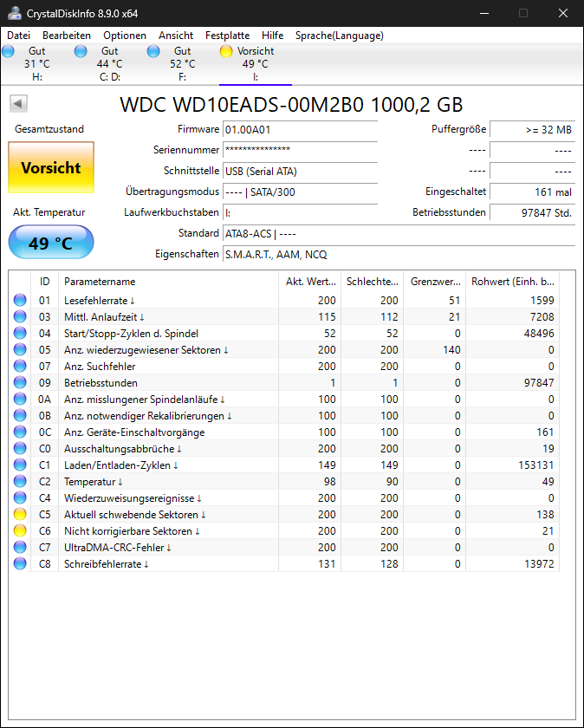Click the Firmware field 01.00A01

[x=301, y=130]
